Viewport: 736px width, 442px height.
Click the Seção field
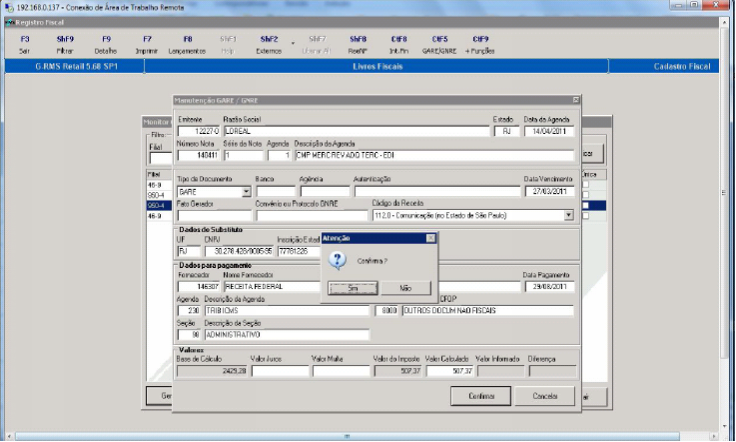189,335
